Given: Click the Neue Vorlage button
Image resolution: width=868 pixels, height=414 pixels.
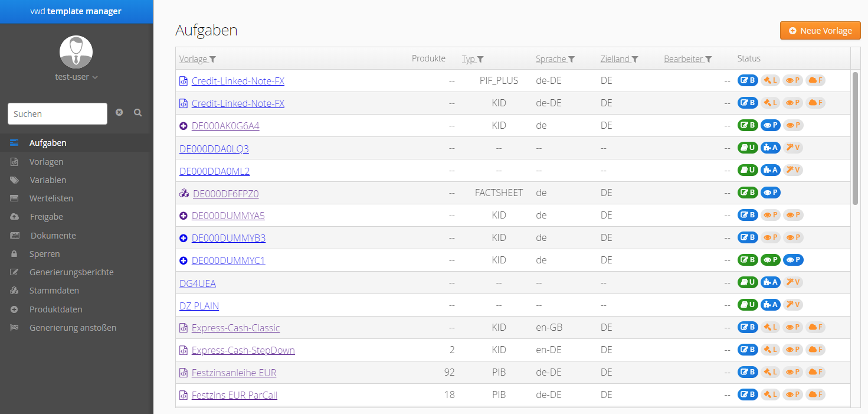Looking at the screenshot, I should (820, 31).
